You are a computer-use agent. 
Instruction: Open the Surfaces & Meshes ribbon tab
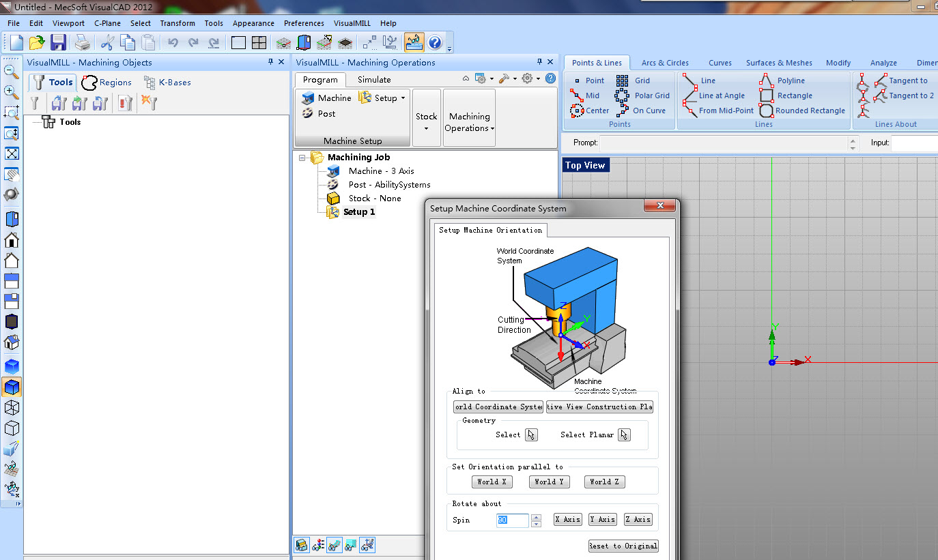[x=779, y=63]
